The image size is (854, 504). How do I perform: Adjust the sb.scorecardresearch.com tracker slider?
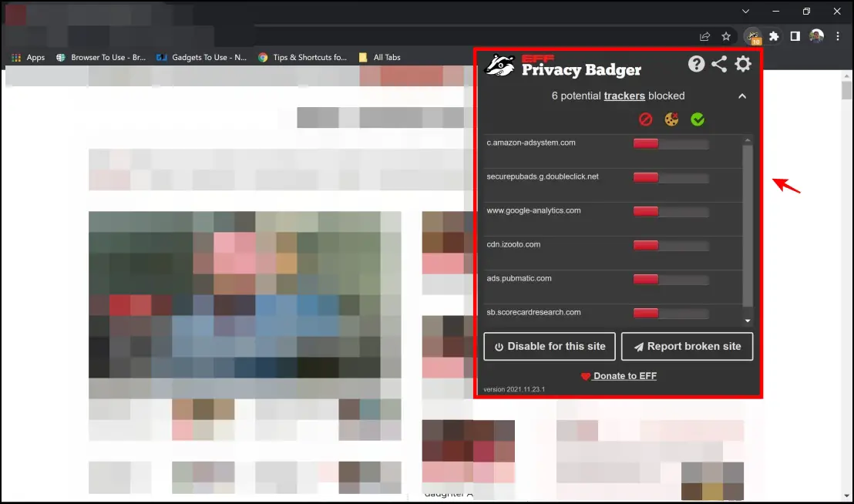point(671,313)
